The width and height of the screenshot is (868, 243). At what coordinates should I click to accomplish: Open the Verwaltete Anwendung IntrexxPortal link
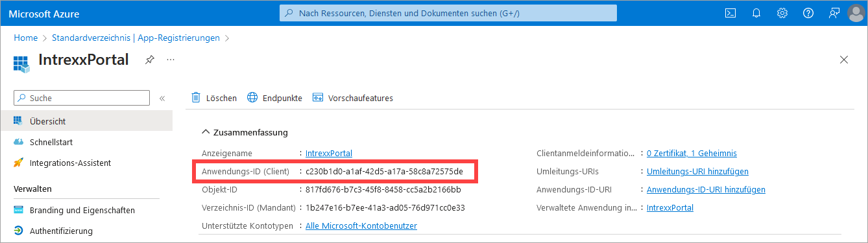click(670, 208)
